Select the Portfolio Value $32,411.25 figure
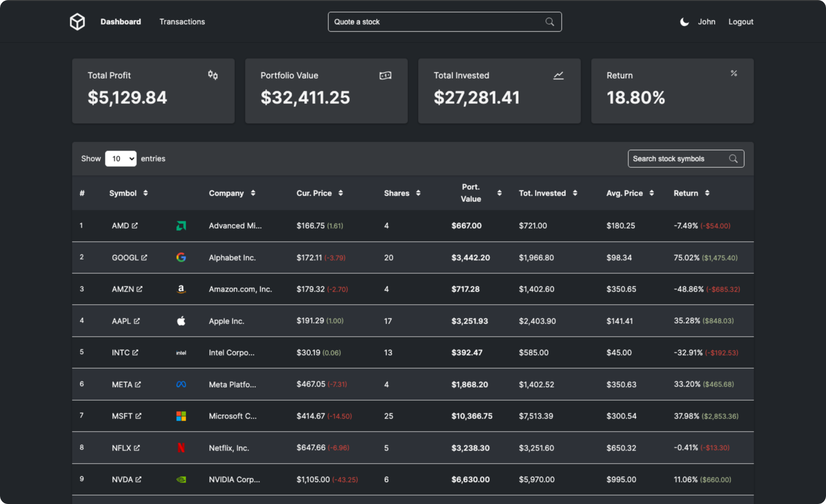Screen dimensions: 826x504 pos(305,98)
